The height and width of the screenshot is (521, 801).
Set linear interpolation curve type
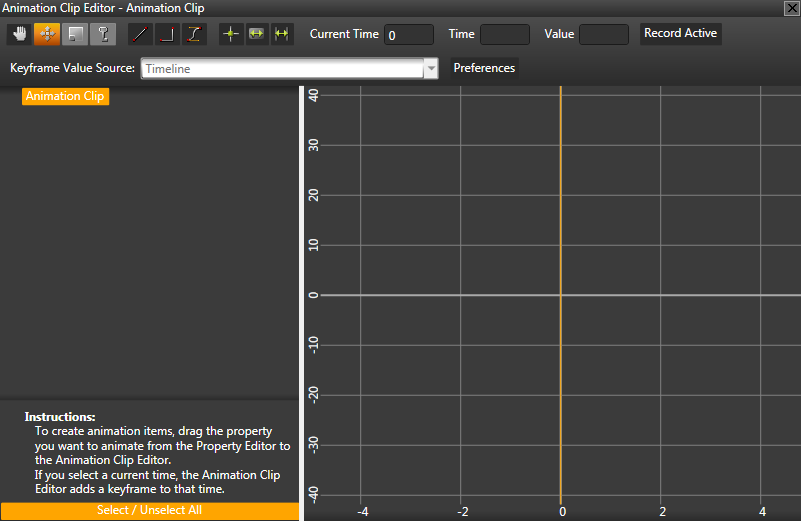pyautogui.click(x=140, y=34)
